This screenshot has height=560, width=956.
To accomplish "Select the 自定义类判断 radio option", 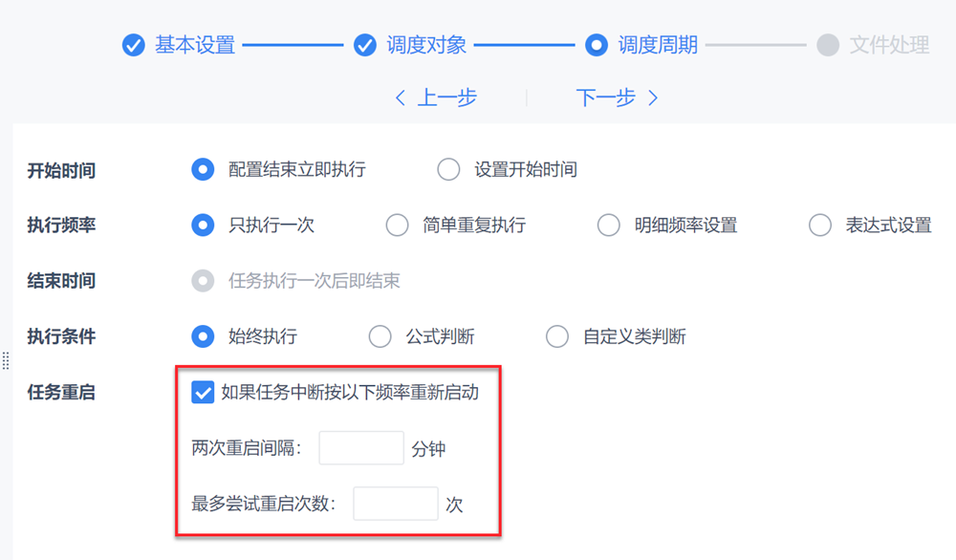I will 556,336.
